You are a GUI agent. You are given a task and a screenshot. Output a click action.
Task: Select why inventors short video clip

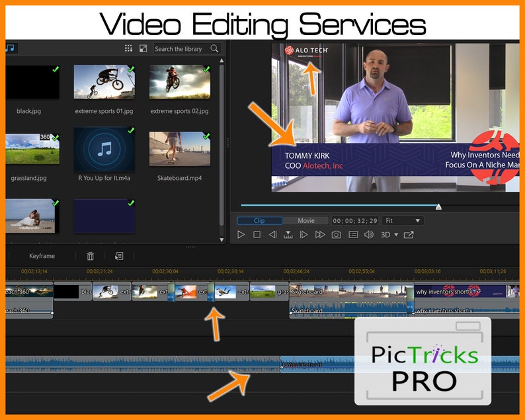coord(466,292)
